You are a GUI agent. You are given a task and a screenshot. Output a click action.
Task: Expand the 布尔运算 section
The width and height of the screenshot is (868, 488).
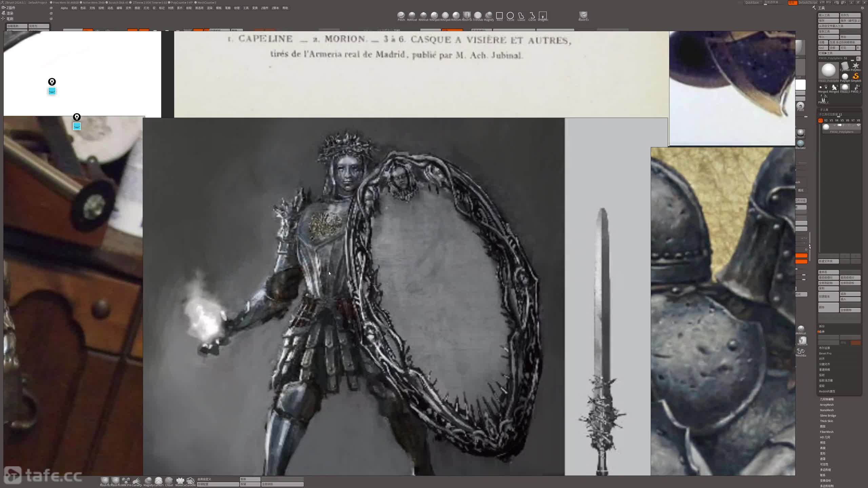(825, 348)
